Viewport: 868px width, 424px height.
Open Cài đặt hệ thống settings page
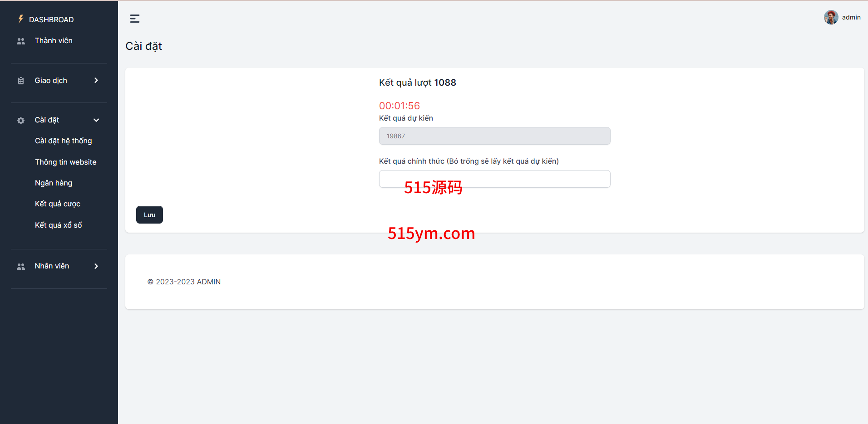click(64, 141)
